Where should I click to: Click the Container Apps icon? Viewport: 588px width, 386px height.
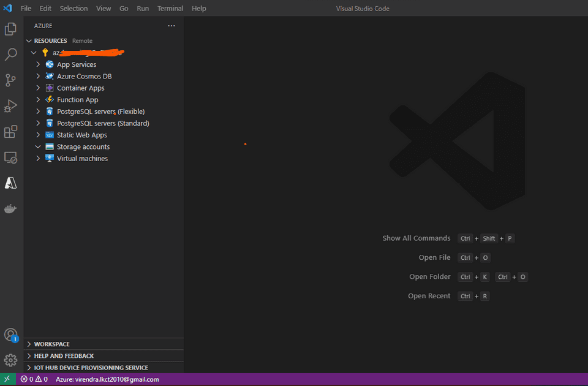tap(50, 88)
